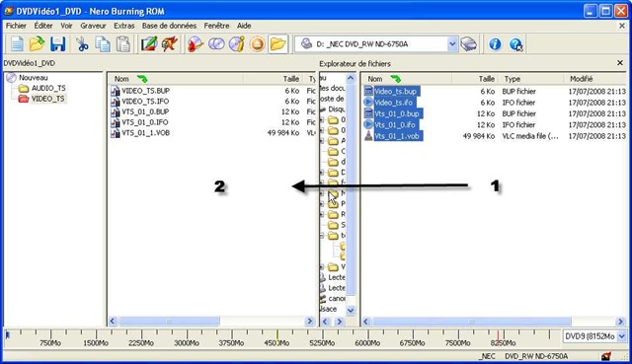This screenshot has width=632, height=364.
Task: Sort file explorer by Type column header
Action: coord(532,79)
